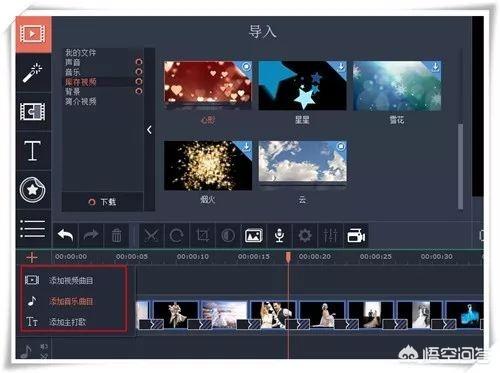The height and width of the screenshot is (373, 500).
Task: Click the 下载 download button
Action: (x=103, y=202)
